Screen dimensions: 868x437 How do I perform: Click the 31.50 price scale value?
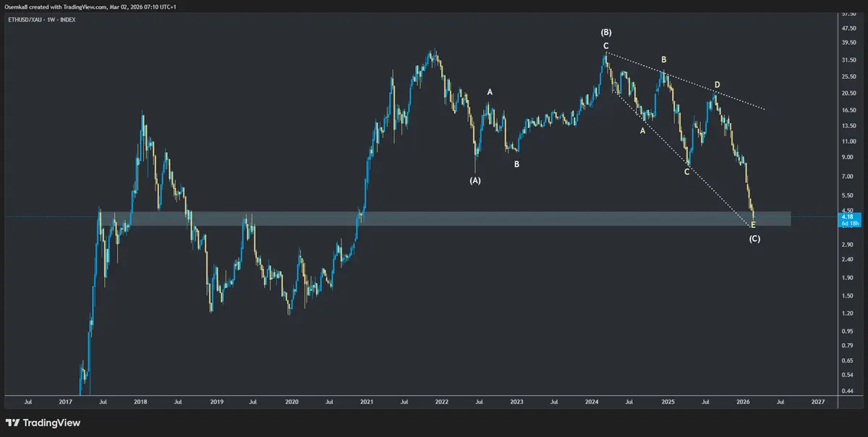(848, 60)
